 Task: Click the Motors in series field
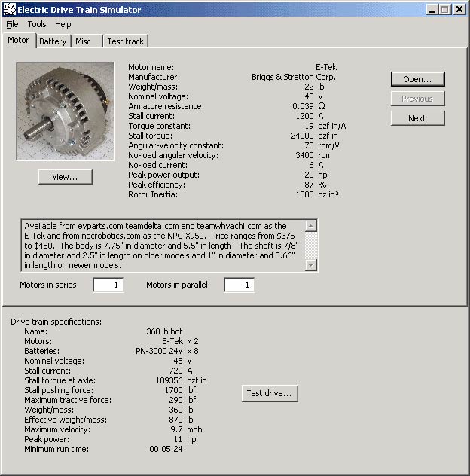(x=108, y=285)
